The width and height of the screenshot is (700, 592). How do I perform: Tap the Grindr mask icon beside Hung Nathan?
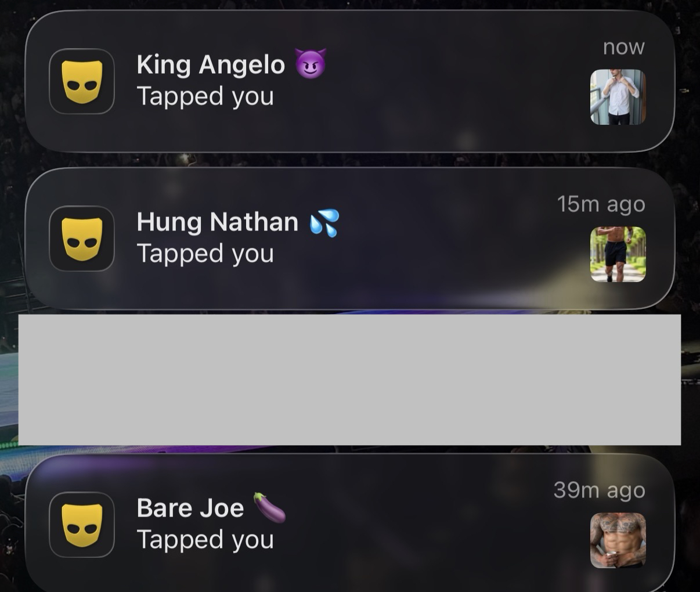82,239
